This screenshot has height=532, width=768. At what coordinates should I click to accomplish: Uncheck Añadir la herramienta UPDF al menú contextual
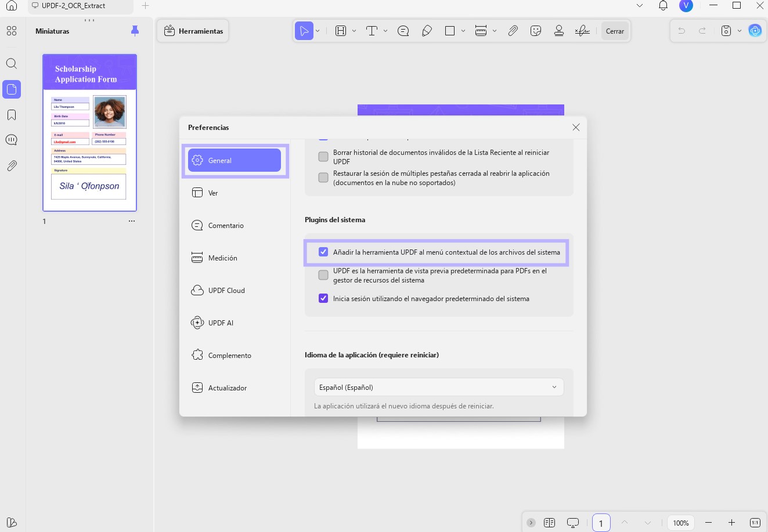point(323,252)
